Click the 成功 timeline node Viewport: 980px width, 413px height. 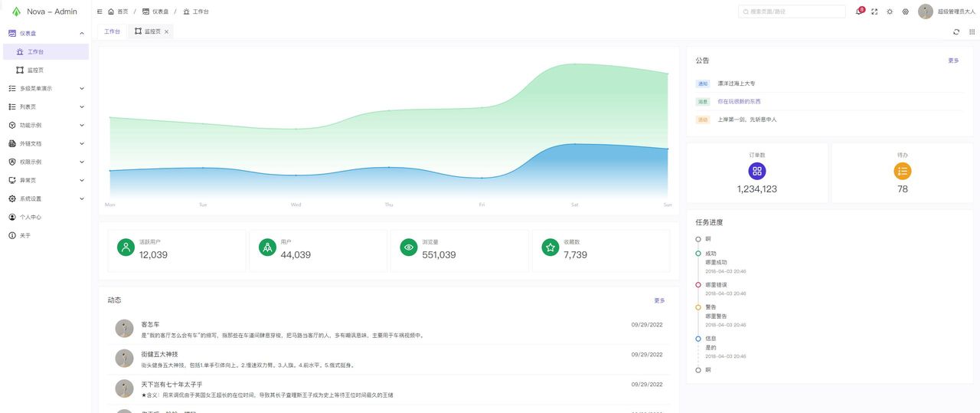point(698,253)
